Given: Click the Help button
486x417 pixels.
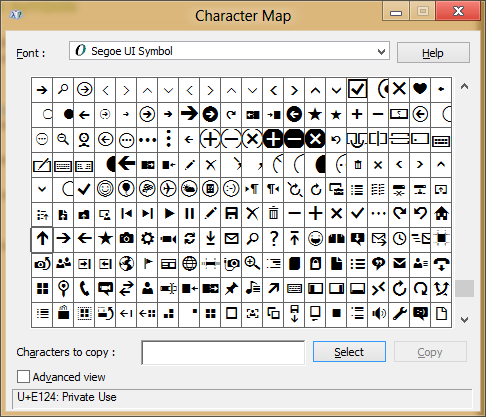Looking at the screenshot, I should (x=433, y=53).
